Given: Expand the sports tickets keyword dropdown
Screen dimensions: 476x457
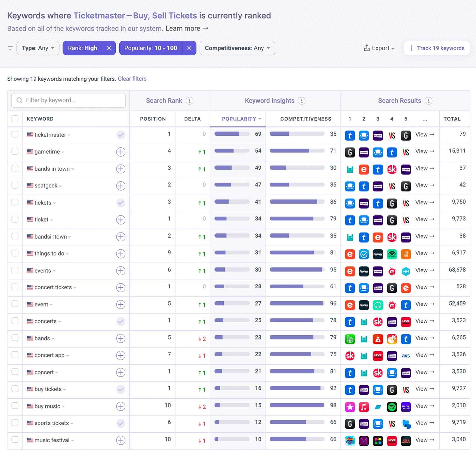Looking at the screenshot, I should (72, 424).
